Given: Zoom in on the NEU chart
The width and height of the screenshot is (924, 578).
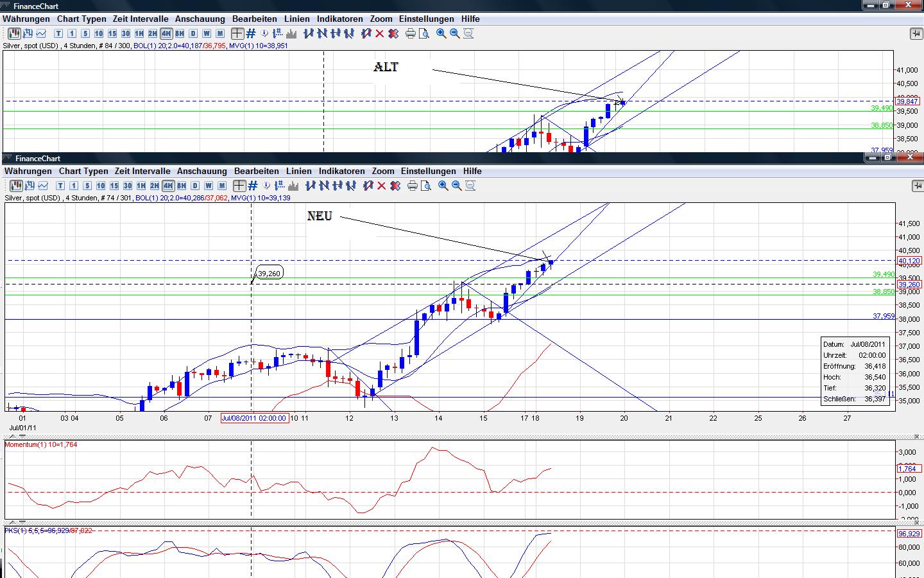Looking at the screenshot, I should click(443, 186).
